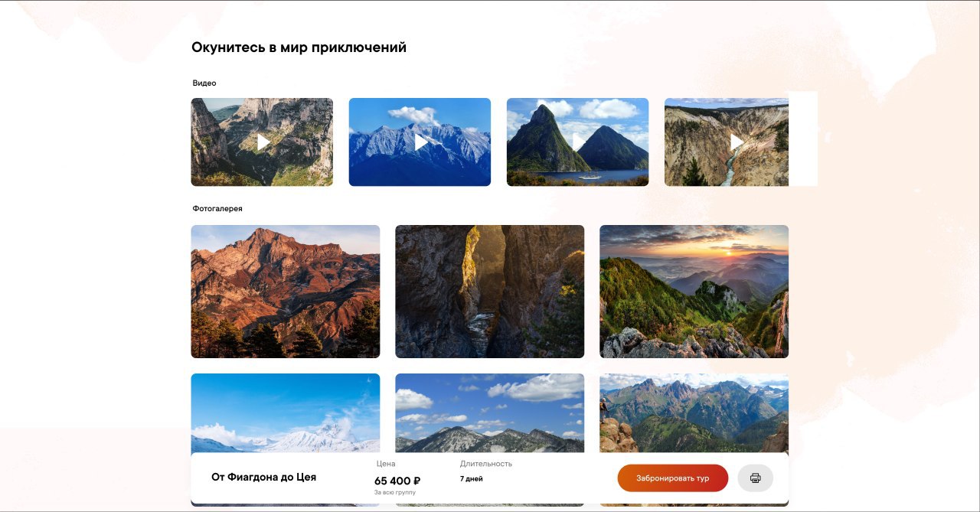Play the rocky canyon cliffs video

coord(262,142)
